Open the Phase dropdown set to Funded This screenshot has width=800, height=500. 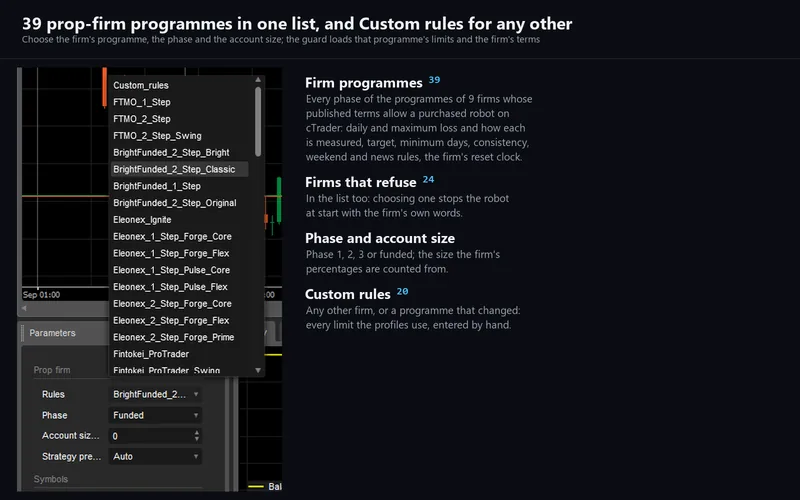155,415
